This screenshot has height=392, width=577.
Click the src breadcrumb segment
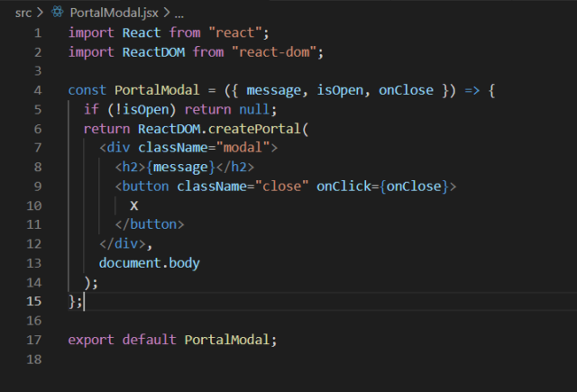(23, 13)
